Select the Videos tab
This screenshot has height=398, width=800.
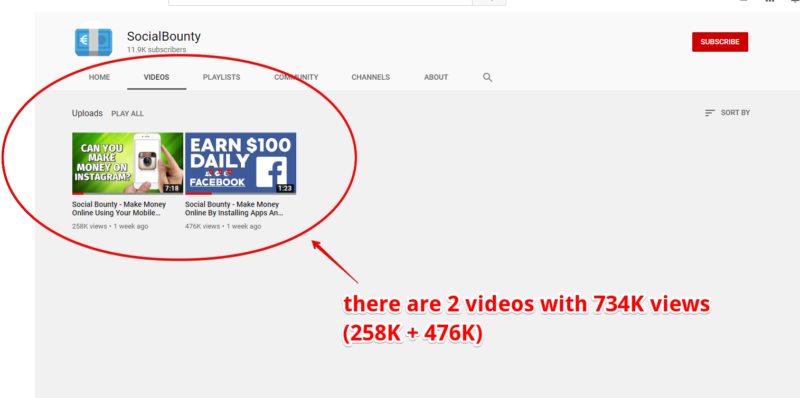157,78
